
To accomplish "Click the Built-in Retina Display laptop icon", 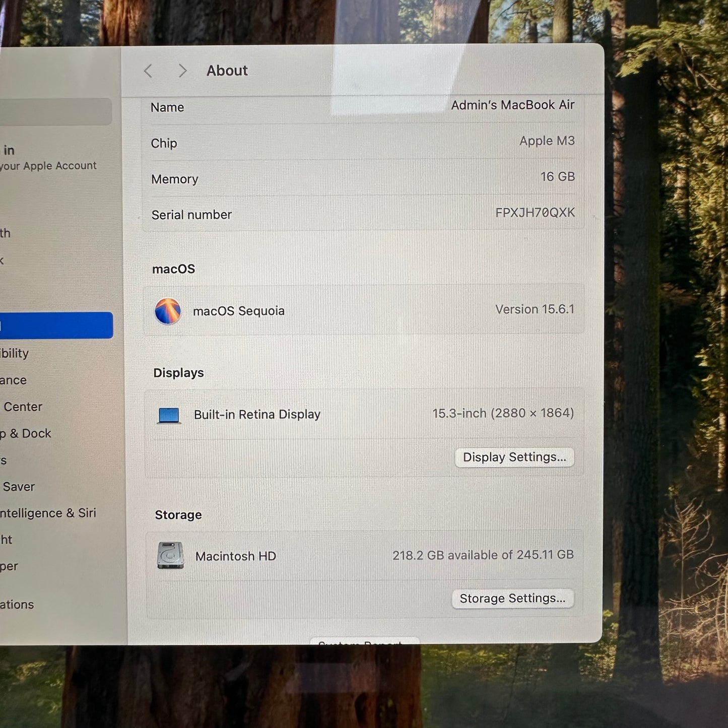I will click(169, 416).
